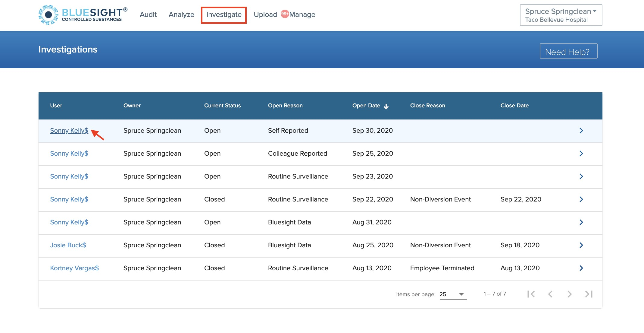Go to the next page
Viewport: 644px width, 333px height.
569,294
